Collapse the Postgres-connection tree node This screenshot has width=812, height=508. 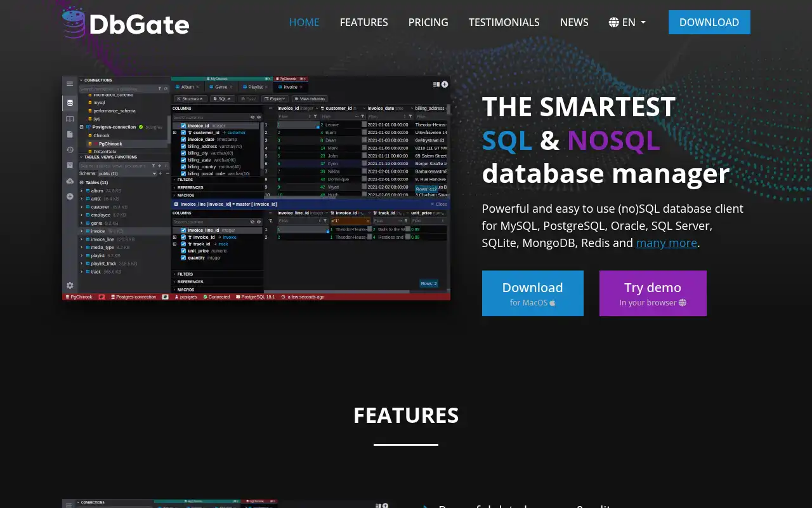tap(81, 127)
